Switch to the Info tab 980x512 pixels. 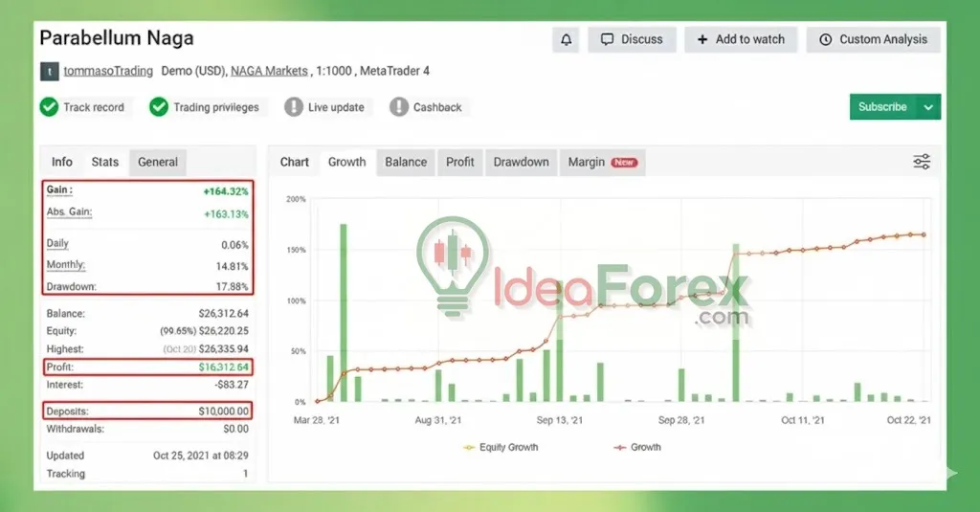[62, 162]
